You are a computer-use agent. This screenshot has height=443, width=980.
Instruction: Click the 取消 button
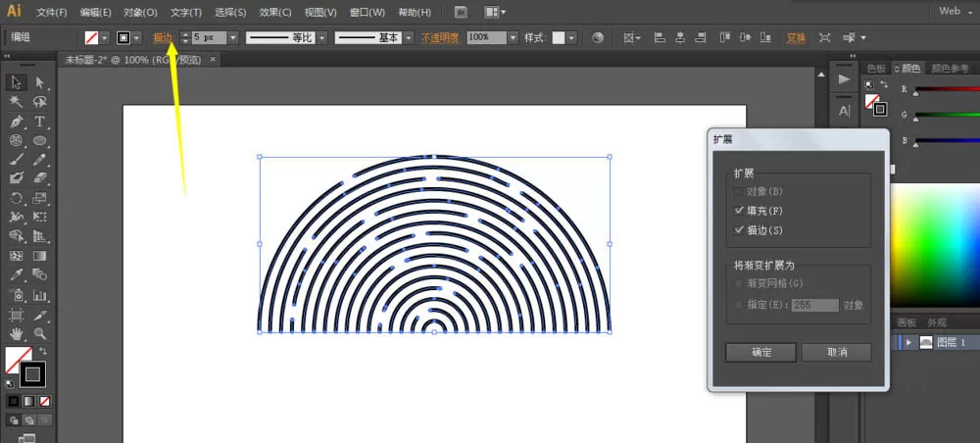[836, 353]
